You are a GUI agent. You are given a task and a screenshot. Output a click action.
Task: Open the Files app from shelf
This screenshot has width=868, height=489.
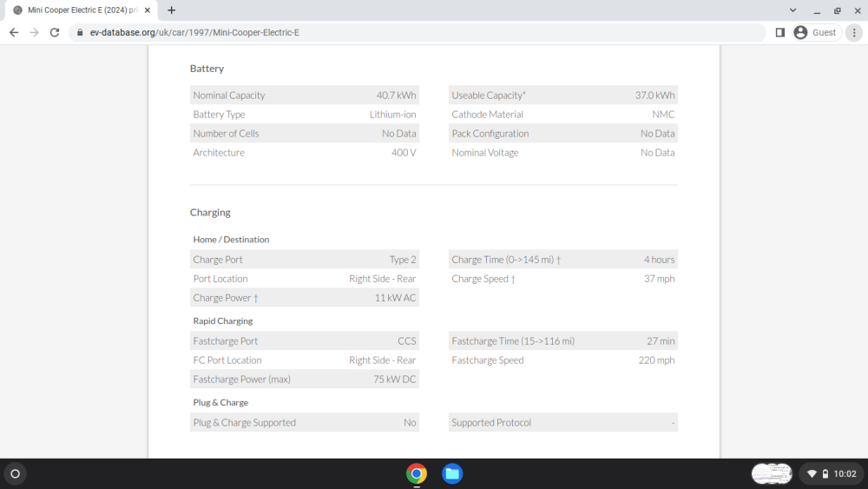(x=452, y=473)
